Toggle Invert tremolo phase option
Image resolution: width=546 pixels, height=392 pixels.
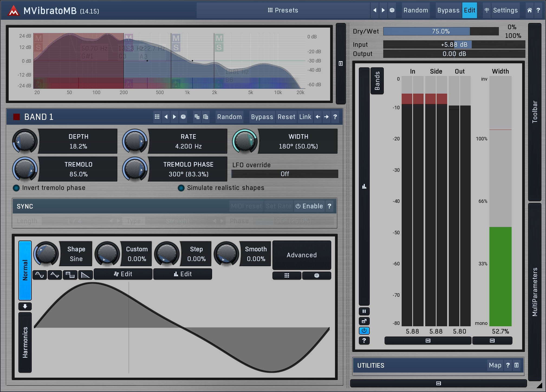coord(16,188)
